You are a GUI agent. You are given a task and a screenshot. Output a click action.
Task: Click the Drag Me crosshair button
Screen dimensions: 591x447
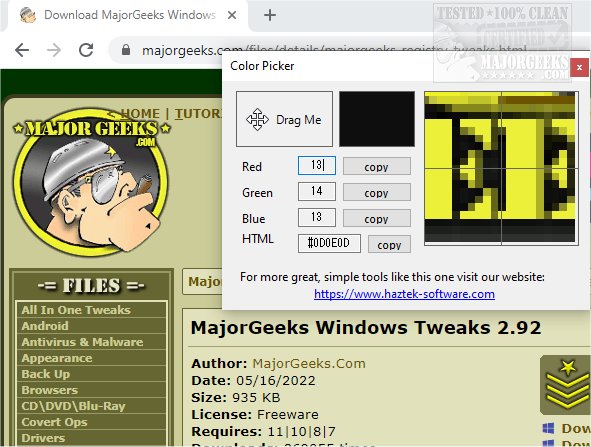point(285,119)
